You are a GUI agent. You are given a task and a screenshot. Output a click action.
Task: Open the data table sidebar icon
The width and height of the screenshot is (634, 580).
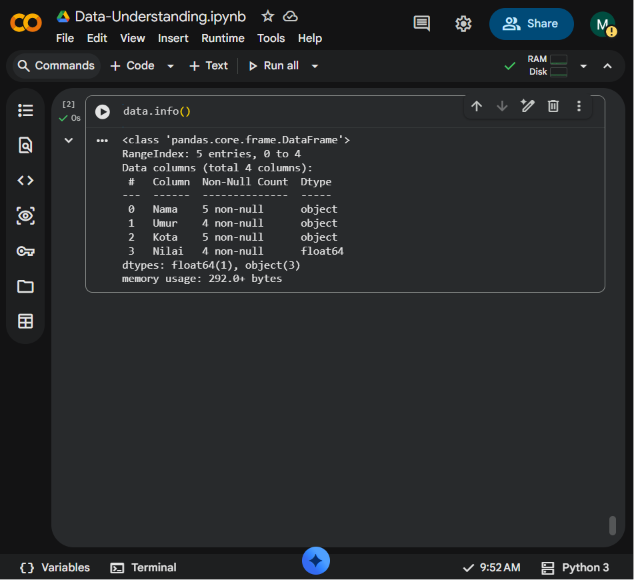click(x=25, y=322)
